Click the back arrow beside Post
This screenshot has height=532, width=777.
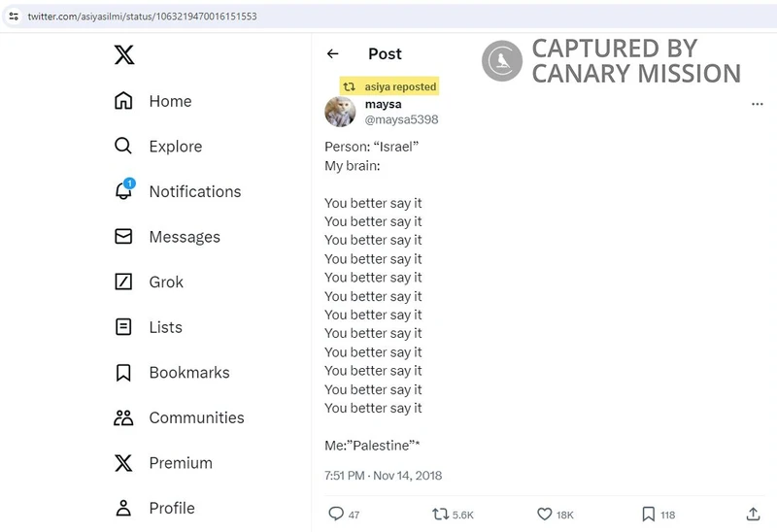[333, 54]
